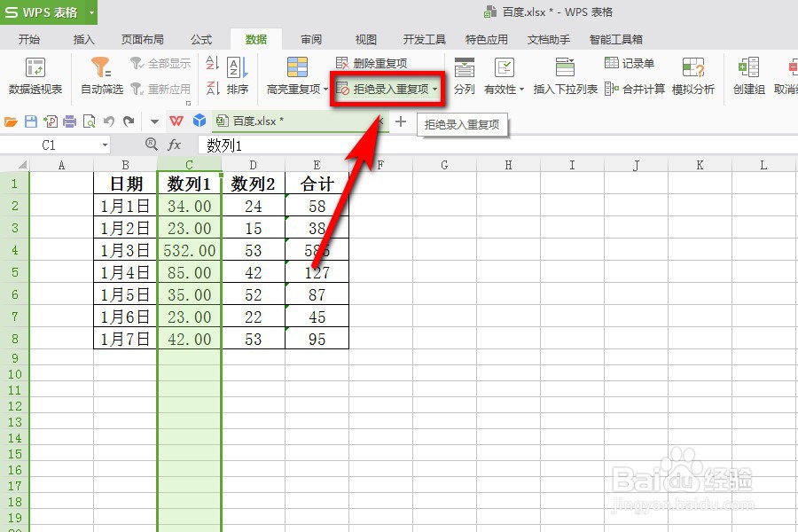Open the 审阅 ribbon tab
The image size is (798, 532).
click(x=310, y=39)
